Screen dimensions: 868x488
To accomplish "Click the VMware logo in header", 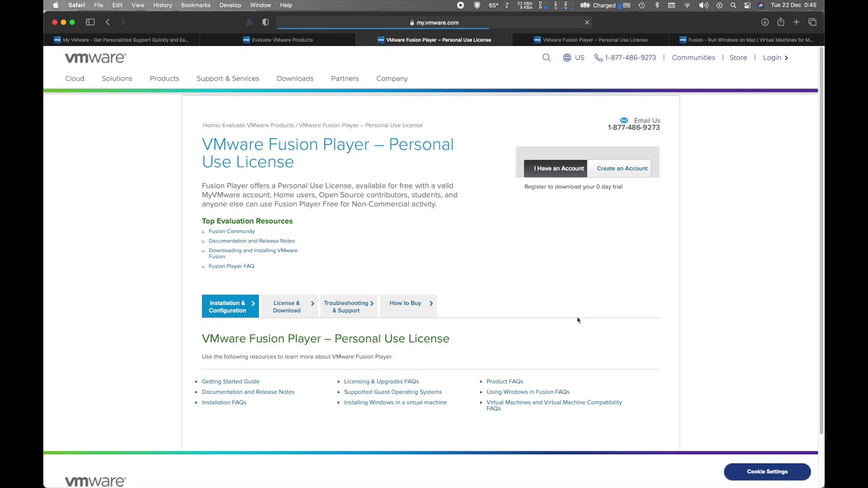I will (x=95, y=58).
